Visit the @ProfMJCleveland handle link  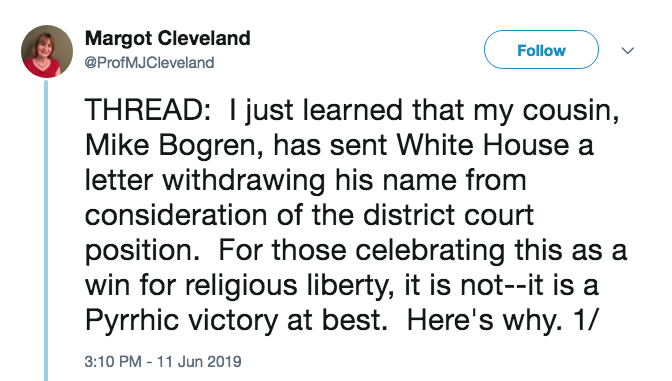pyautogui.click(x=149, y=63)
